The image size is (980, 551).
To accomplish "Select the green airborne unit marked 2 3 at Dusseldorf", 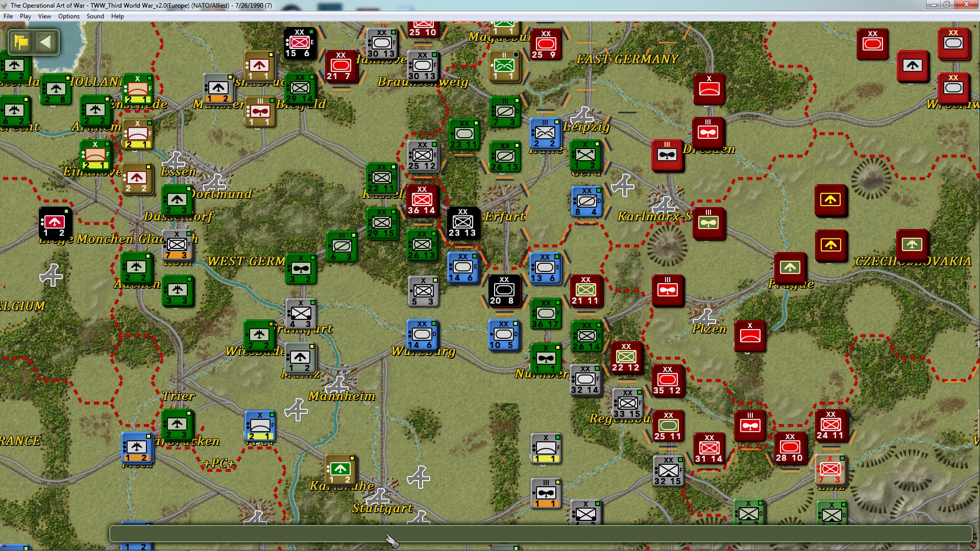I will point(177,200).
